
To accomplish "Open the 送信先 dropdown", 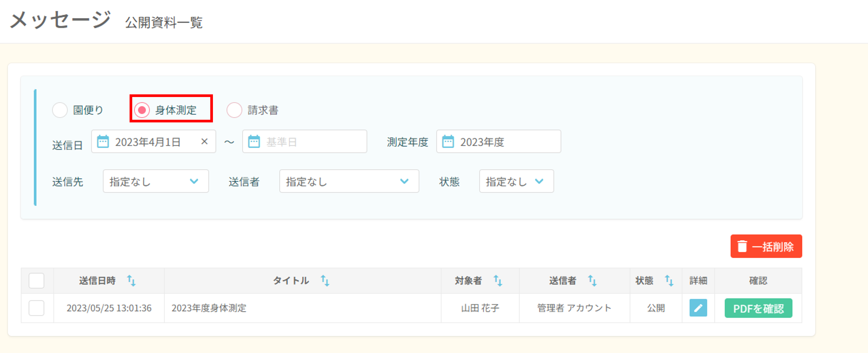I will click(156, 181).
